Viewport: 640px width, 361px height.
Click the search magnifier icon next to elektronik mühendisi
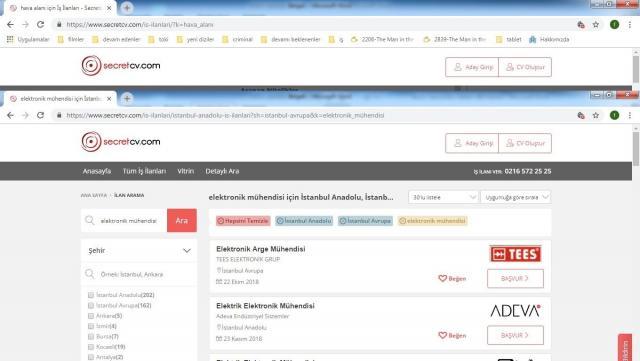pos(90,221)
